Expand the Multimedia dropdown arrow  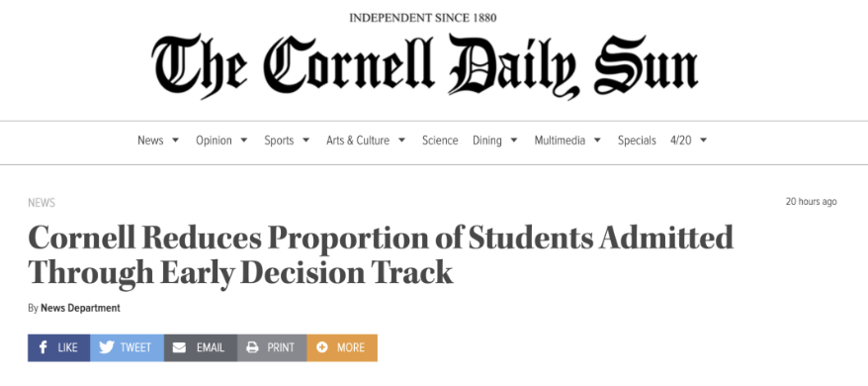pos(597,141)
